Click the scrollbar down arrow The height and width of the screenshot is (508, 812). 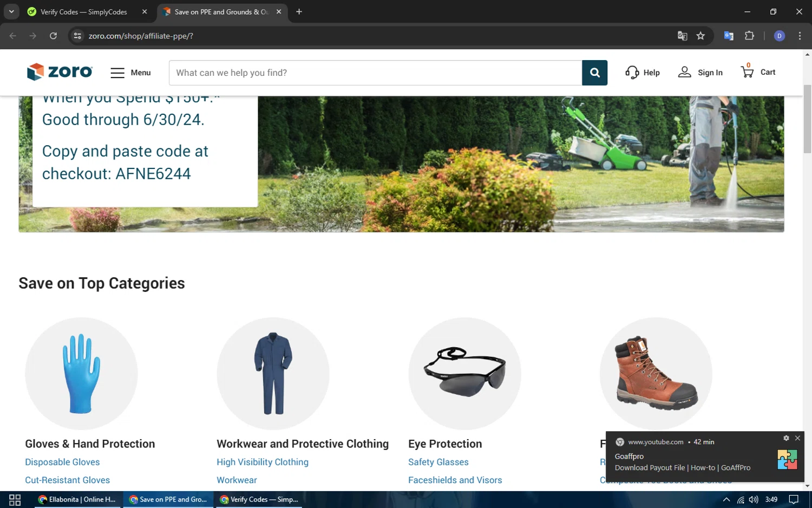coord(807,486)
